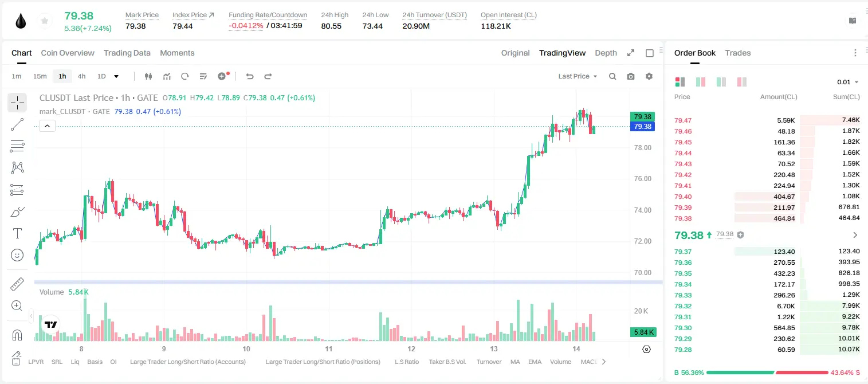
Task: Select the text annotation tool
Action: [17, 233]
